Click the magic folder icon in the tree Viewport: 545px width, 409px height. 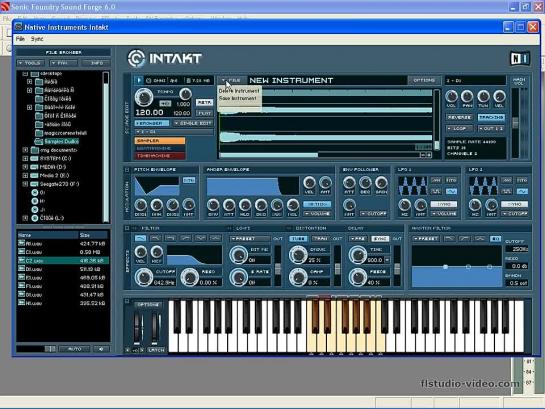point(39,133)
